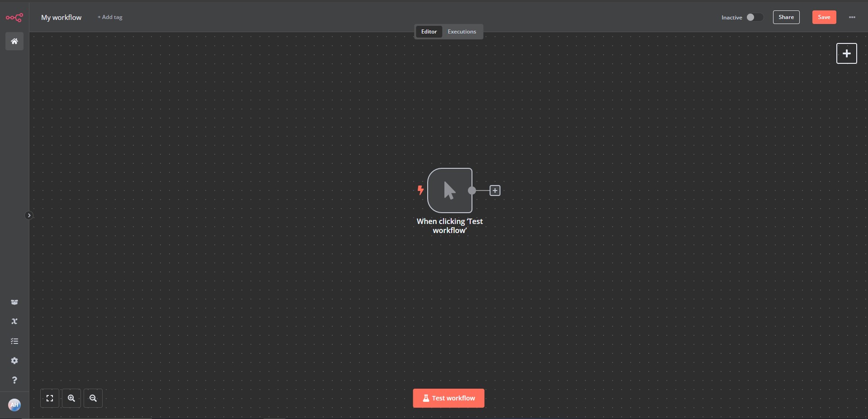Click the plus connector after the trigger node
868x419 pixels.
click(495, 190)
